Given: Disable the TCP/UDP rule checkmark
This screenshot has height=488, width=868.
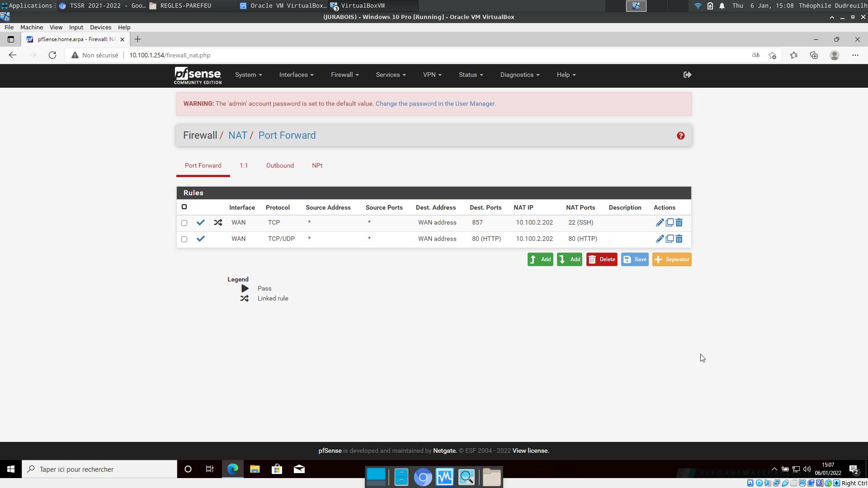Looking at the screenshot, I should [x=201, y=239].
